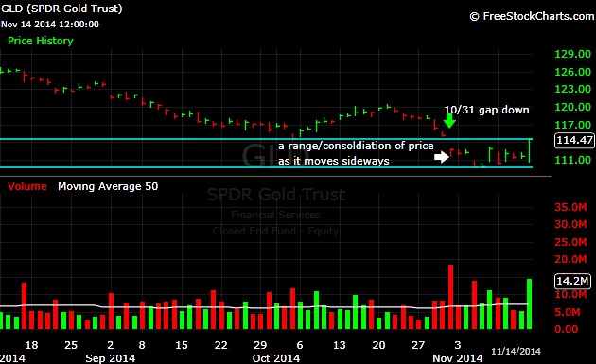Click the 20.0M volume axis label

(570, 259)
